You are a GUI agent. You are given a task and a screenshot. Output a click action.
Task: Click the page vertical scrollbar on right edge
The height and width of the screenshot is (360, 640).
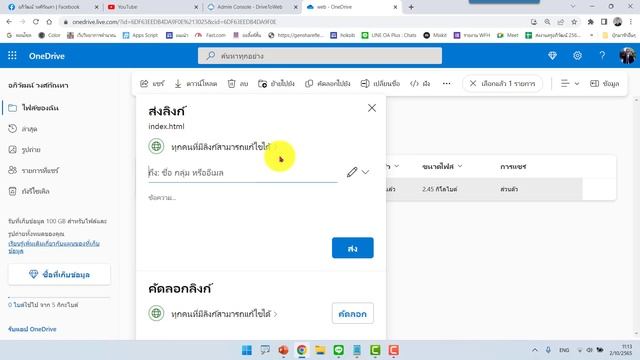637,216
